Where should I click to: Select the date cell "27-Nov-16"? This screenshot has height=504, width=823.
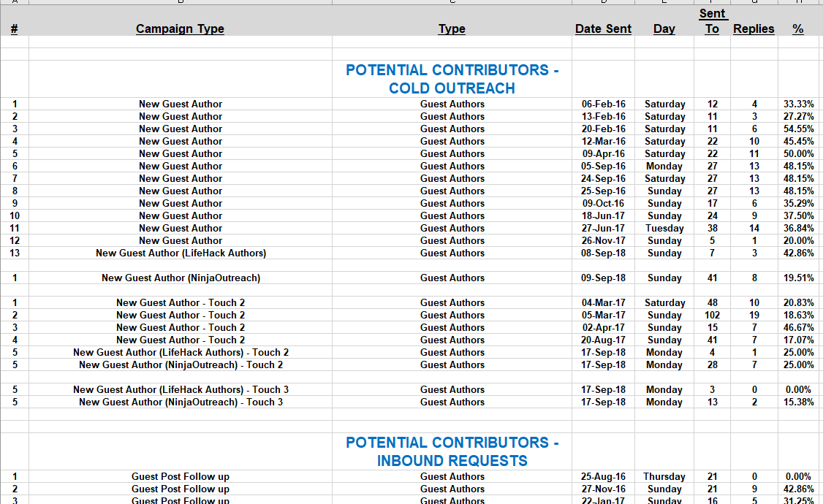[x=603, y=489]
